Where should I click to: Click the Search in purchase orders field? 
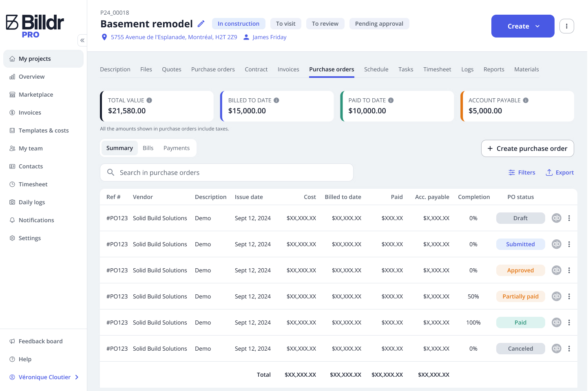pos(226,172)
